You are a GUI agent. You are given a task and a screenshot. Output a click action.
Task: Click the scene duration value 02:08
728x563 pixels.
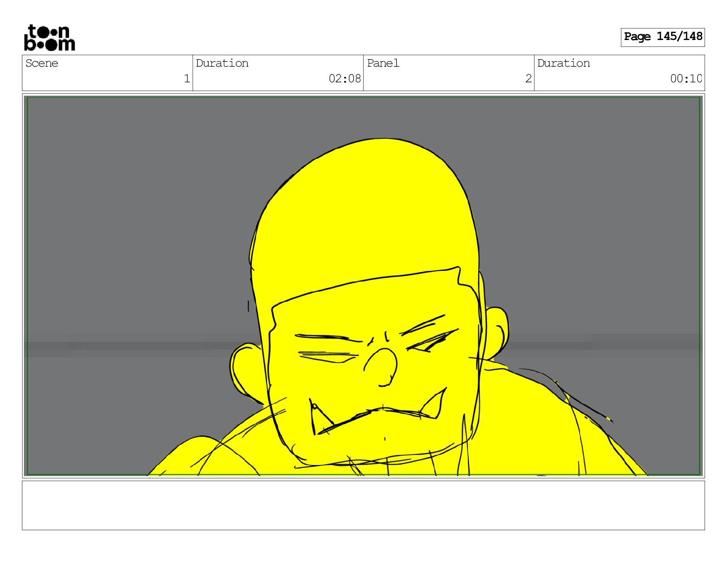coord(345,79)
